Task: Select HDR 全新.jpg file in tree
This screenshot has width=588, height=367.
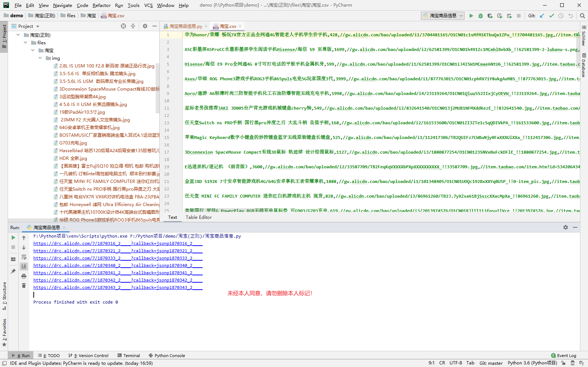Action: [73, 158]
